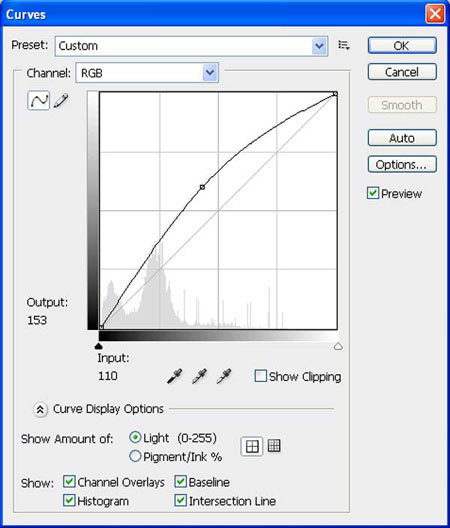Collapse Curve Display Options
The width and height of the screenshot is (450, 528).
click(40, 409)
